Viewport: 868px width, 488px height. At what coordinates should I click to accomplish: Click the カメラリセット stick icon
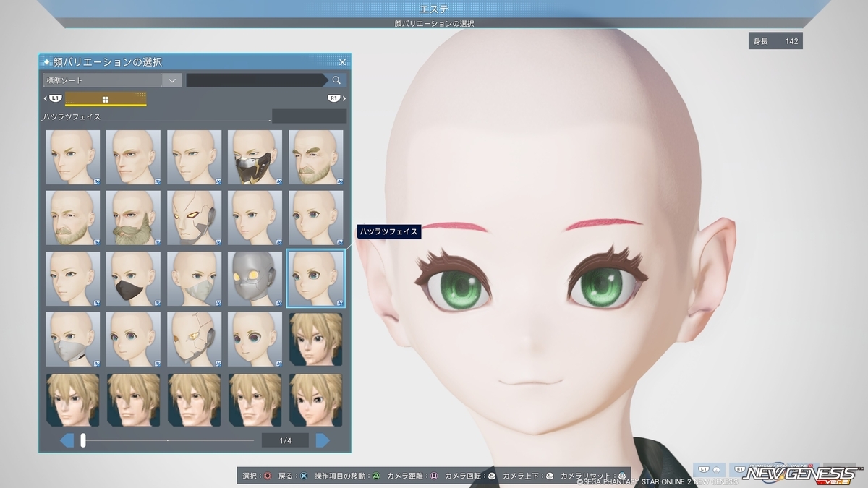(622, 476)
